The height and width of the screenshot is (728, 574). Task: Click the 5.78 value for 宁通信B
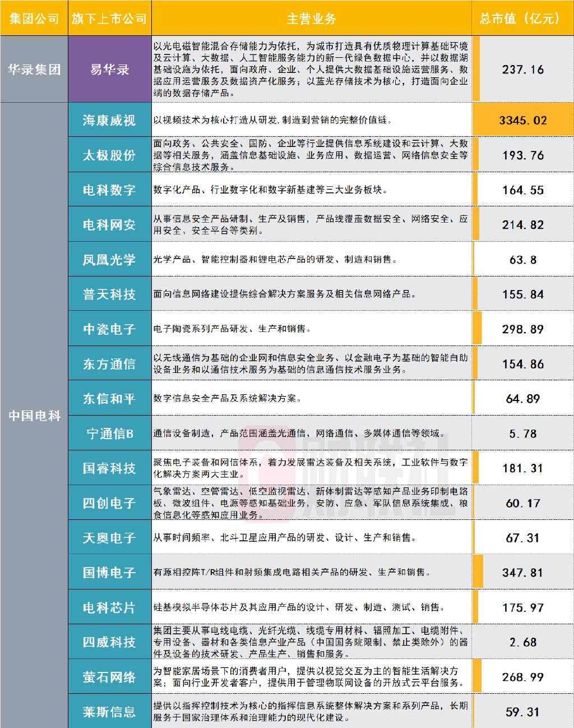(x=522, y=433)
